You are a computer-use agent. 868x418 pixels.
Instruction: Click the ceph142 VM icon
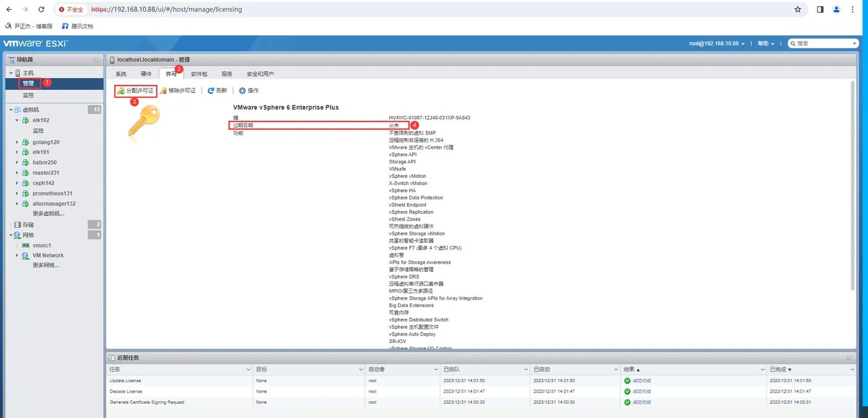(26, 183)
